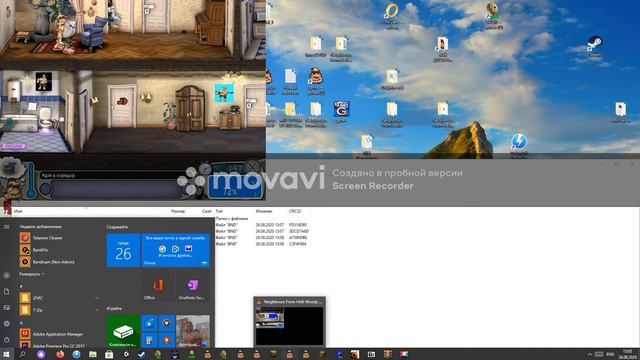The height and width of the screenshot is (360, 640).
Task: Click the hallway door with paw sign
Action: point(122,106)
